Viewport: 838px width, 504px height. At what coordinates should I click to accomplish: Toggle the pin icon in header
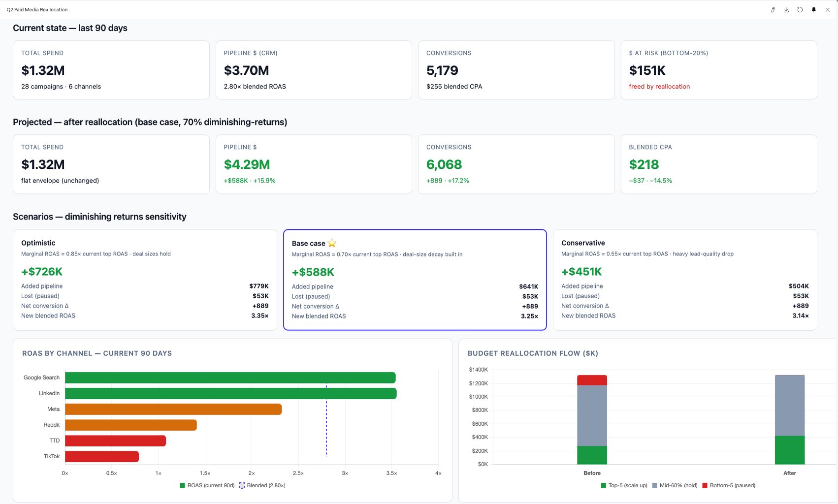tap(814, 10)
